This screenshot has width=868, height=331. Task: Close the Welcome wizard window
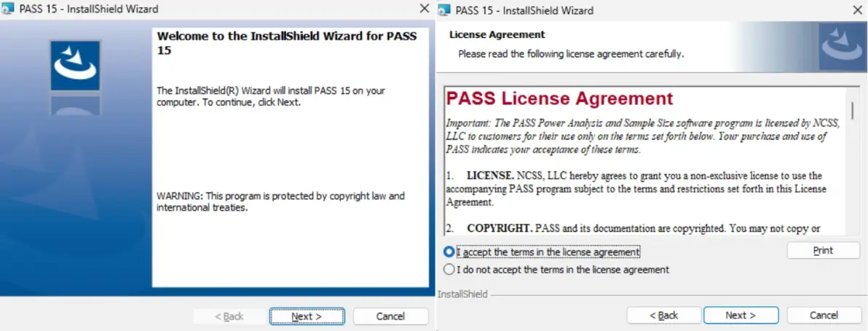(425, 9)
